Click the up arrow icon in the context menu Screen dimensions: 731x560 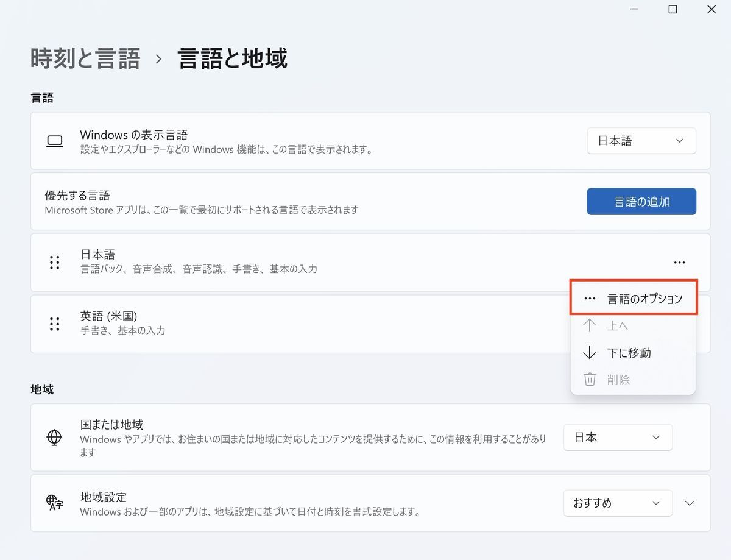pos(589,325)
